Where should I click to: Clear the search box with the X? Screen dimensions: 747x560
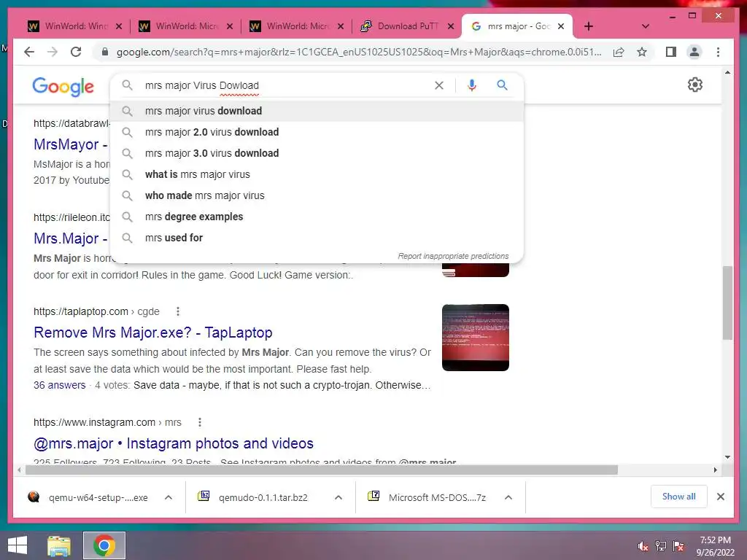438,85
